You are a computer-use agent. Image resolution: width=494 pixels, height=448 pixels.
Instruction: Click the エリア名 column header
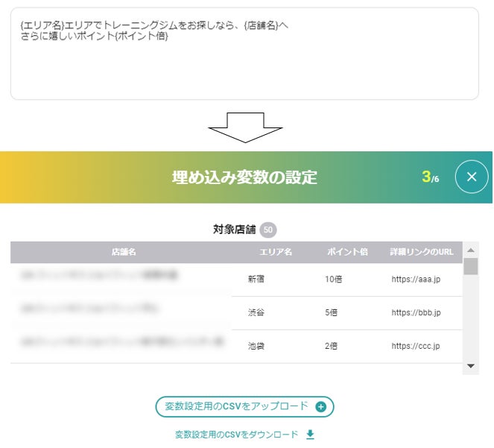[276, 252]
